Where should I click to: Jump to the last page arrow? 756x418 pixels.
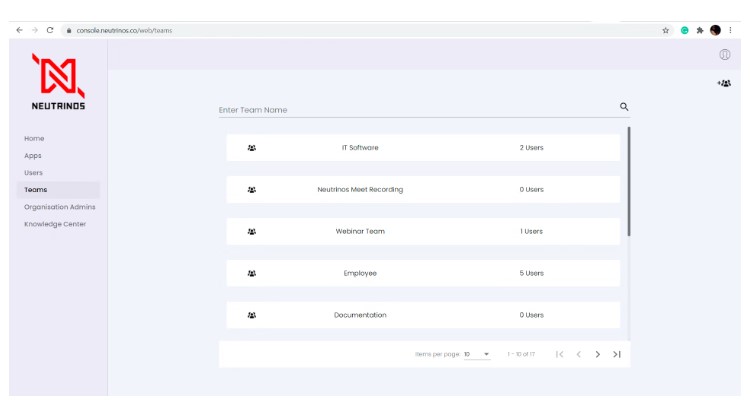[x=617, y=354]
